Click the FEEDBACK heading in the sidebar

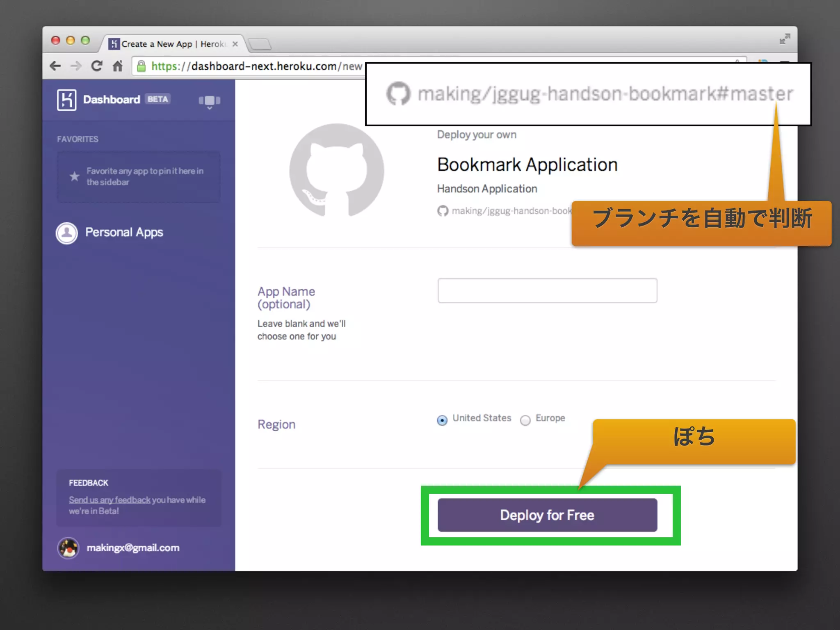(88, 483)
